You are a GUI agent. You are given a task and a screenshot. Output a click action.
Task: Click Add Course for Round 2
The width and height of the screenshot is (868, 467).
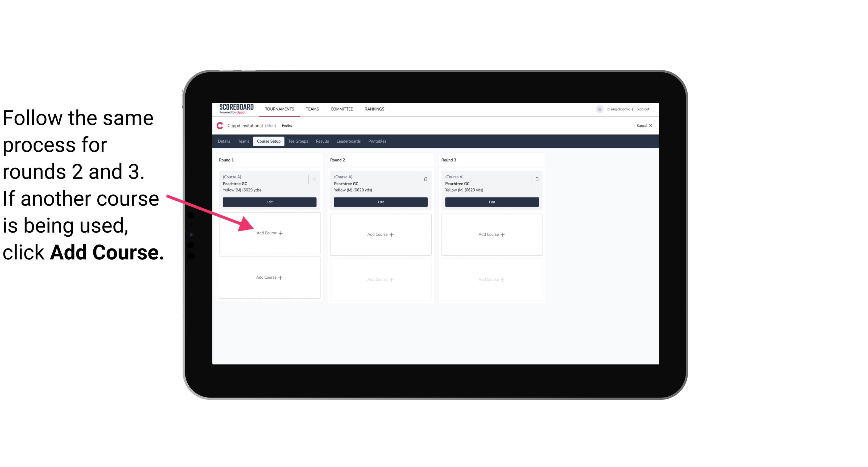[x=380, y=234]
